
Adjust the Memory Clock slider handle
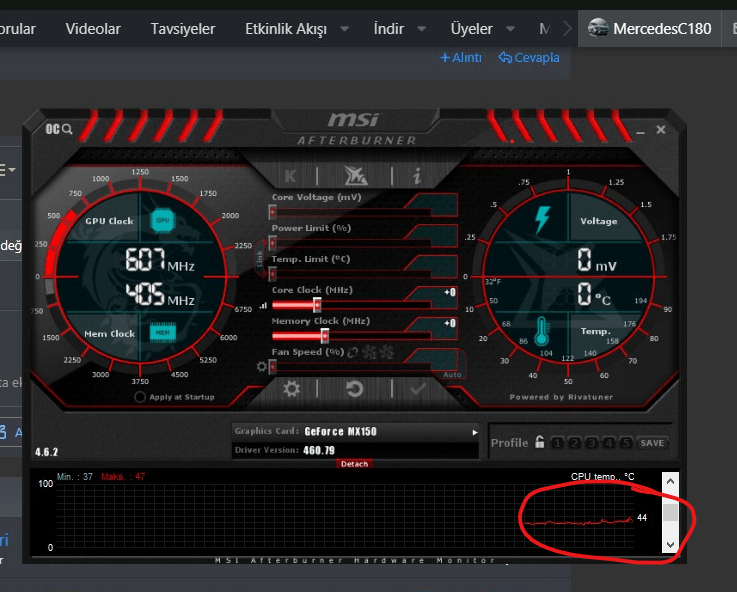click(324, 335)
